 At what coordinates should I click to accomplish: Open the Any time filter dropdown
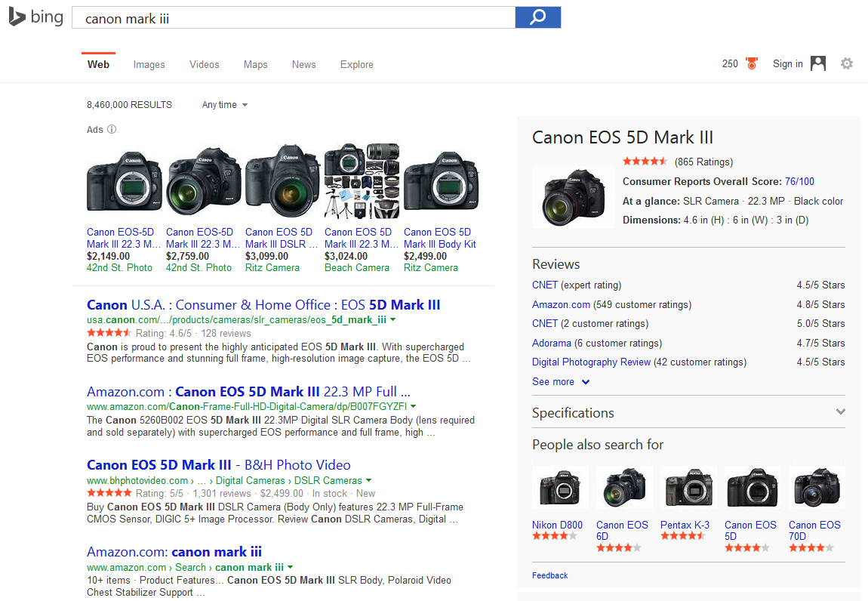point(224,105)
